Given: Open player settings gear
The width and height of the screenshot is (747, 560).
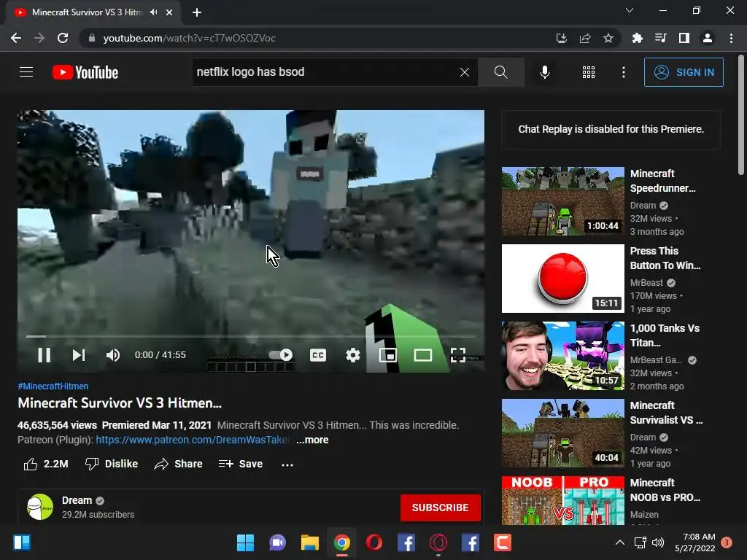Looking at the screenshot, I should point(352,355).
